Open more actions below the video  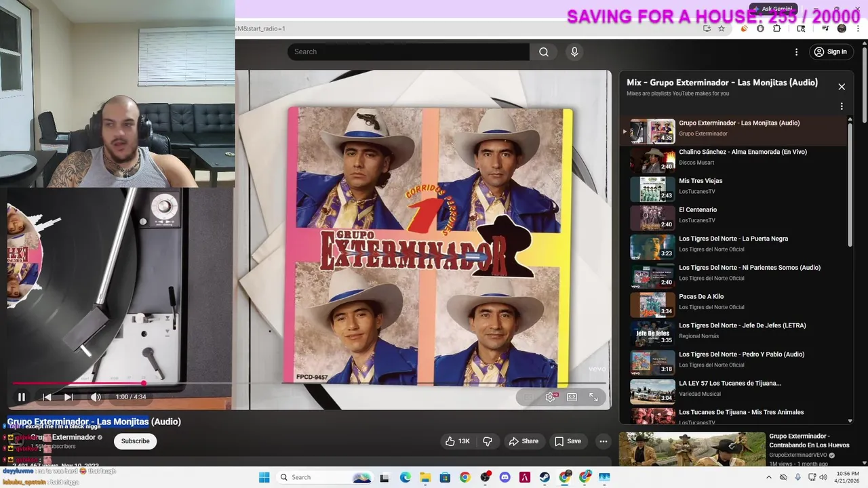coord(603,441)
